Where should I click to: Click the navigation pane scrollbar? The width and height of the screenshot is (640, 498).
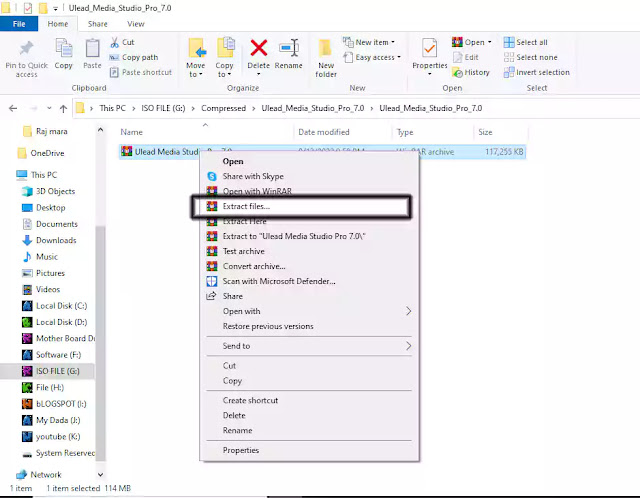click(100, 343)
